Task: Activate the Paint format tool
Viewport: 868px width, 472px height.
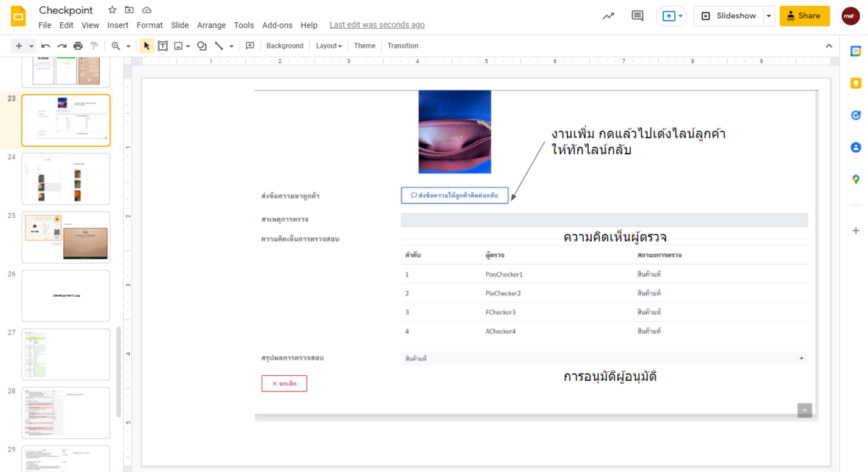Action: pos(94,45)
